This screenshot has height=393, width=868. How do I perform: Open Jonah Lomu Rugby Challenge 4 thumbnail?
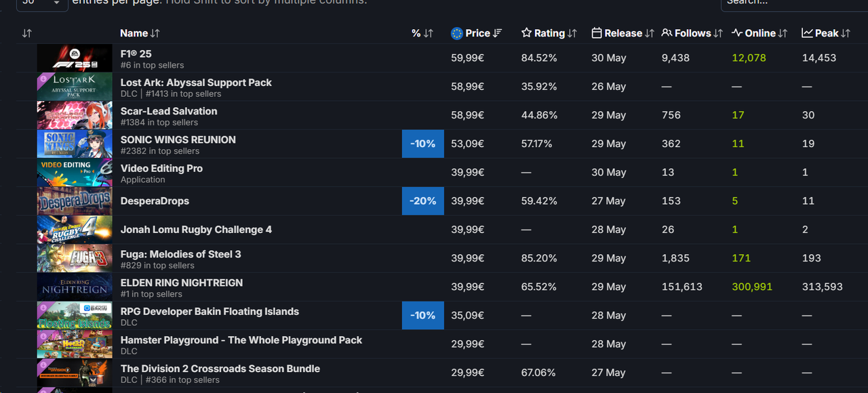(75, 230)
